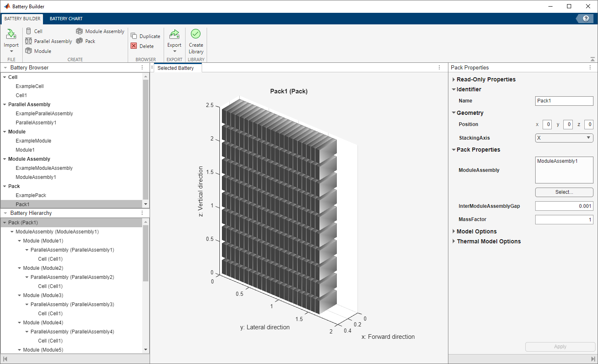
Task: Create a new Module Assembly
Action: click(x=79, y=31)
